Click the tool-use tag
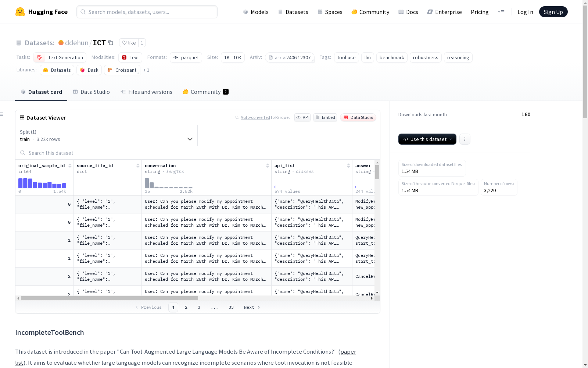This screenshot has height=368, width=588. click(347, 57)
